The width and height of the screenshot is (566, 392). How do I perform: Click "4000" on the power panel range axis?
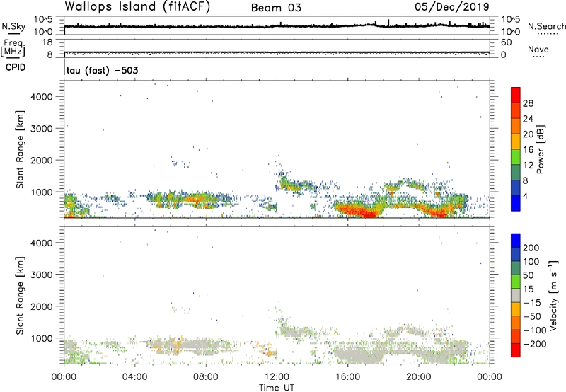click(42, 97)
